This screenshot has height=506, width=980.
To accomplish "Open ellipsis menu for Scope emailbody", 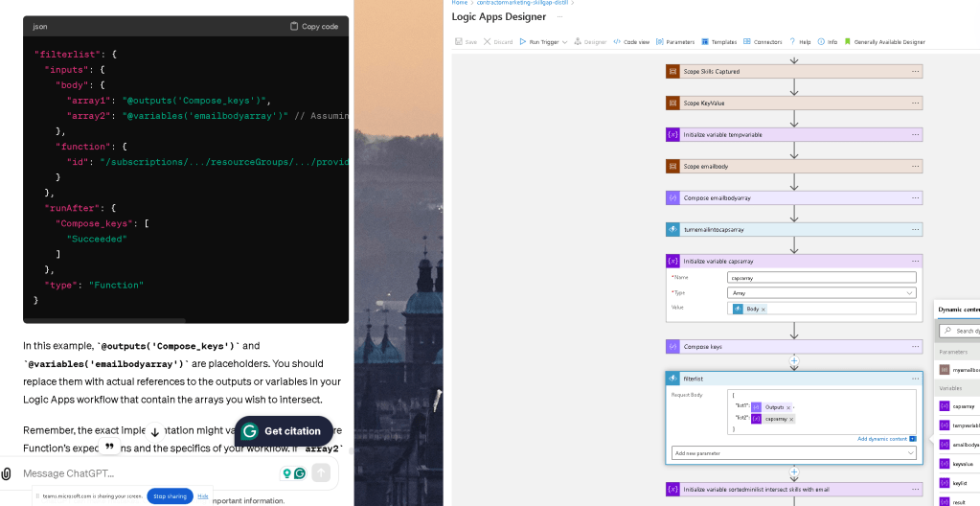I will pos(915,167).
